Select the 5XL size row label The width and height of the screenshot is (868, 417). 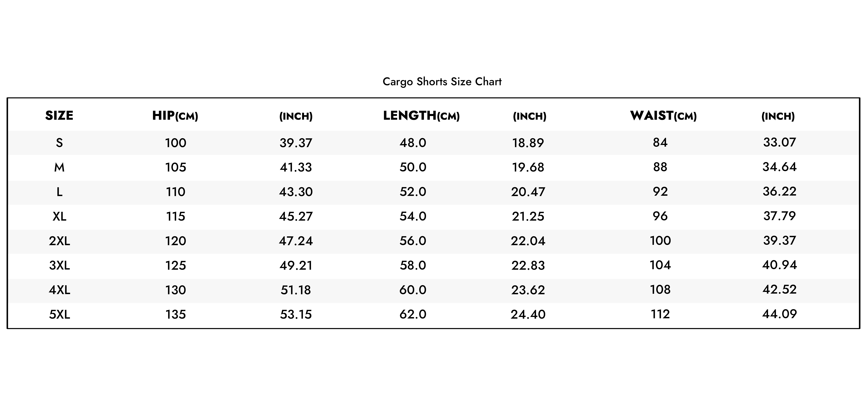(x=59, y=314)
